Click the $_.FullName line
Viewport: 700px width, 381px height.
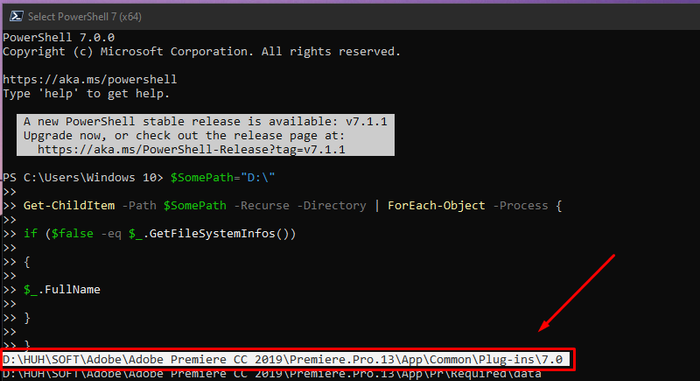point(62,290)
